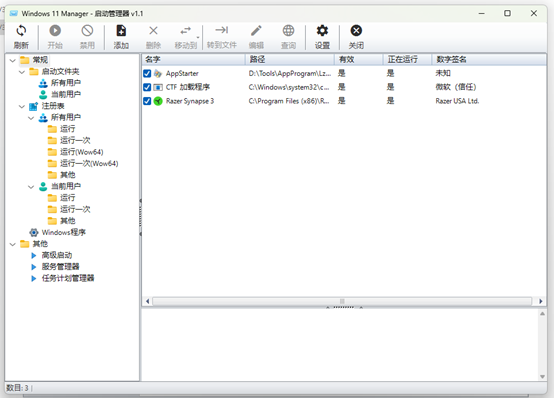Collapse the bottom 其他 root node chevron

coord(13,244)
